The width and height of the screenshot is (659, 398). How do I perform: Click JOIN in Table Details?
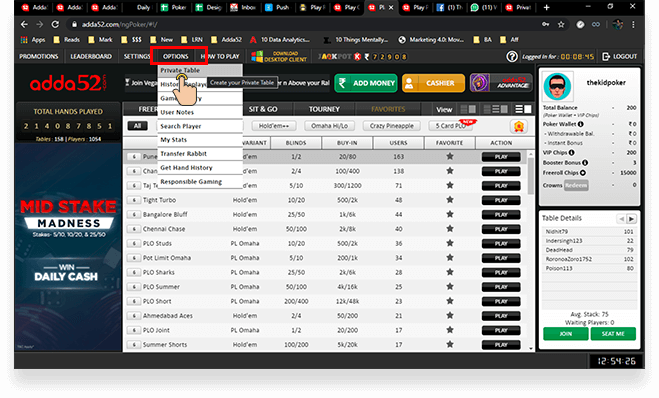[566, 334]
